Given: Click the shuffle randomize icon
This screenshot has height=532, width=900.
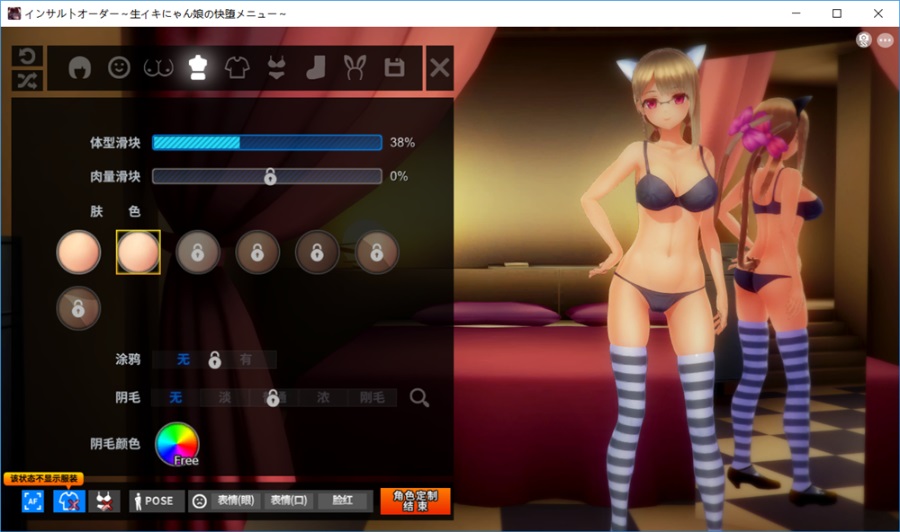Looking at the screenshot, I should tap(27, 80).
